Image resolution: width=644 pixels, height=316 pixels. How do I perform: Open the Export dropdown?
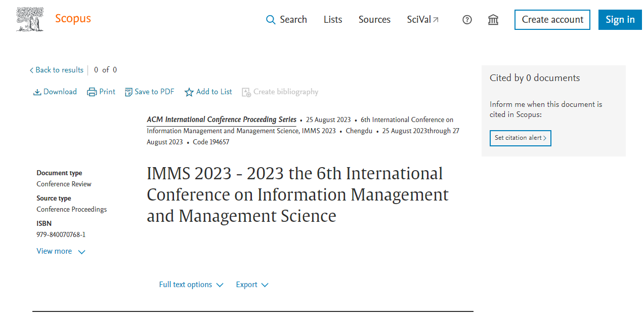click(x=251, y=285)
